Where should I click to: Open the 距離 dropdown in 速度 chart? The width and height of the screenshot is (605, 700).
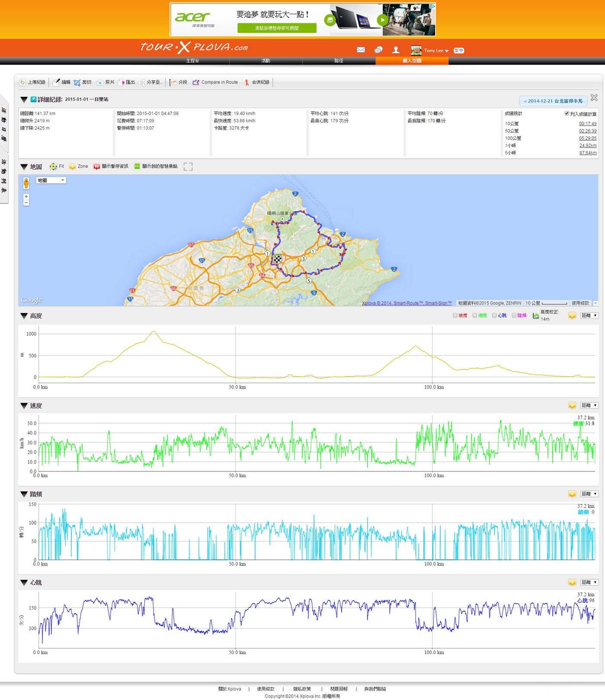tap(589, 405)
